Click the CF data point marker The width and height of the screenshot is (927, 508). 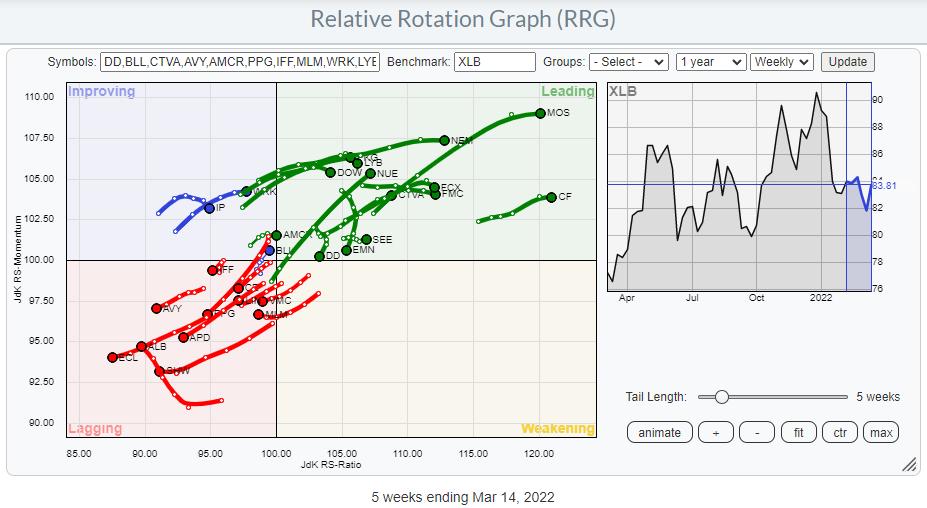tap(551, 197)
